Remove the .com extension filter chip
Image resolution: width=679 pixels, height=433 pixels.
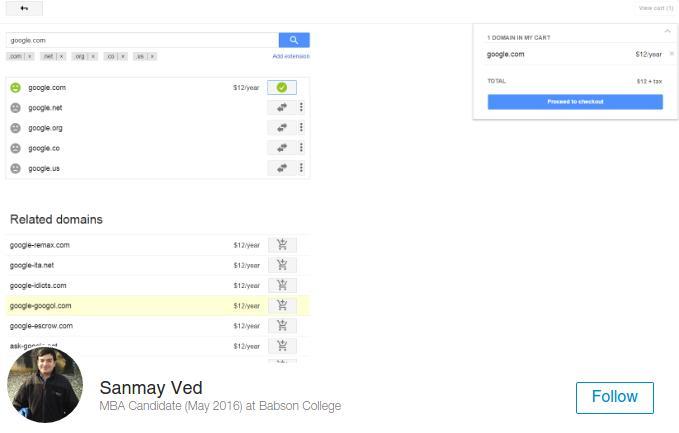pos(30,57)
